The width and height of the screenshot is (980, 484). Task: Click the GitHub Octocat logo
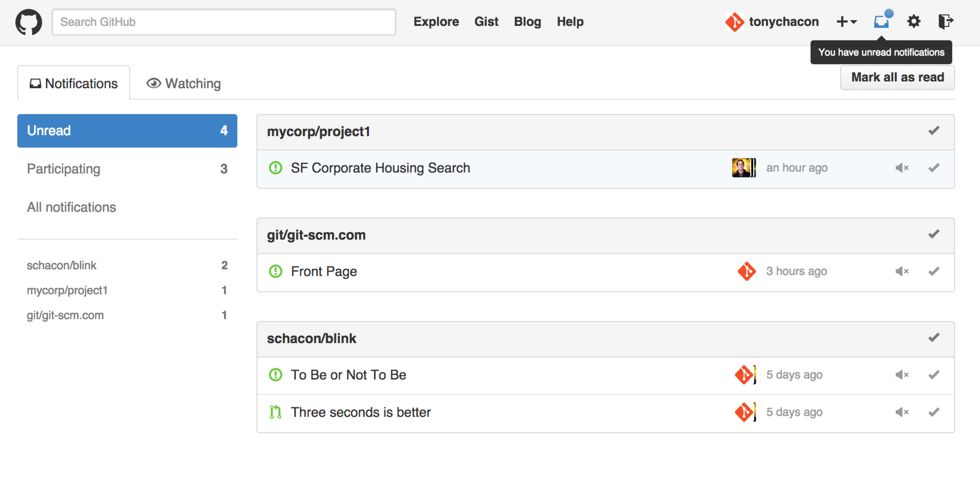pyautogui.click(x=29, y=22)
